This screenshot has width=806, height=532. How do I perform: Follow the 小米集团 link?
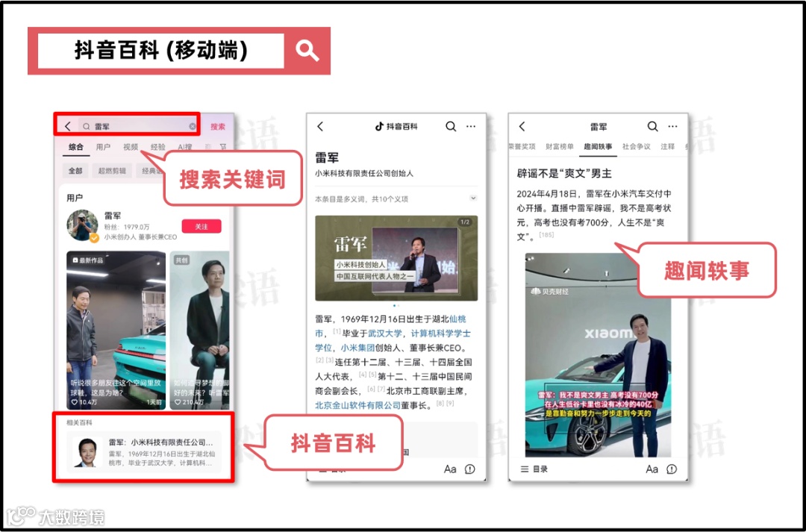(357, 348)
